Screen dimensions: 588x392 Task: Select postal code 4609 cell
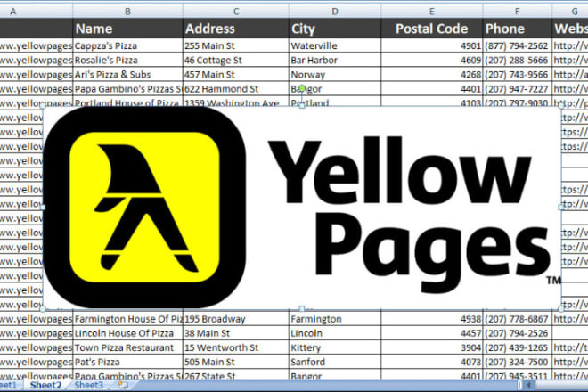431,60
